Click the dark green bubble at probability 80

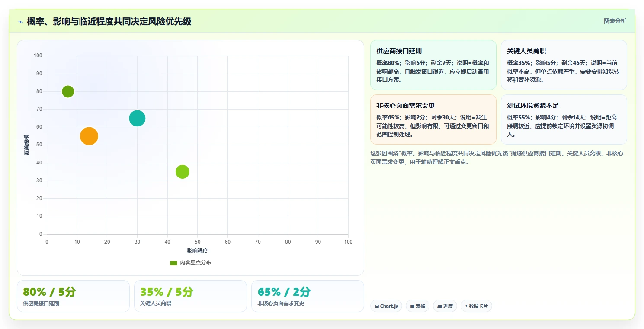click(x=68, y=91)
